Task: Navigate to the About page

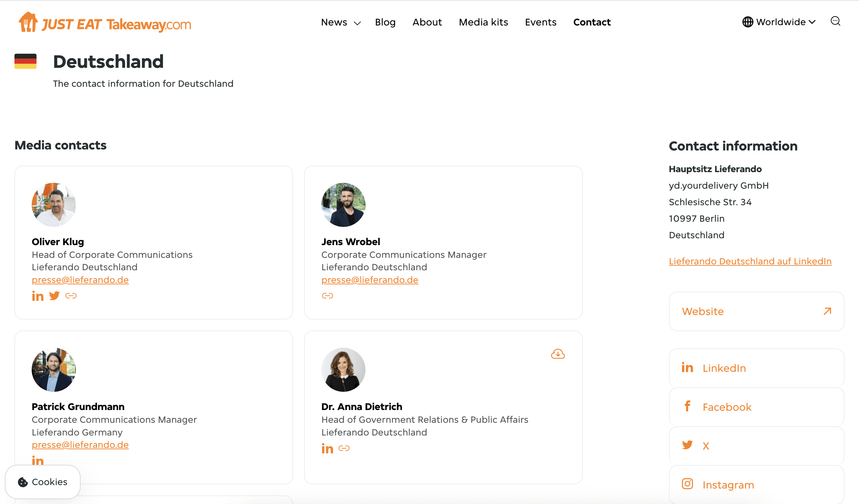Action: pos(427,22)
